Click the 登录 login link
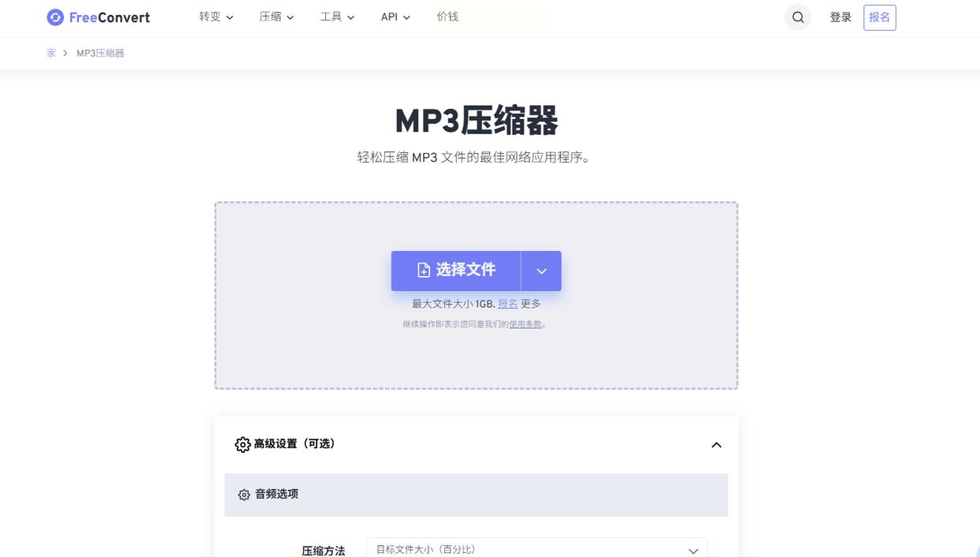The image size is (980, 557). pos(840,17)
